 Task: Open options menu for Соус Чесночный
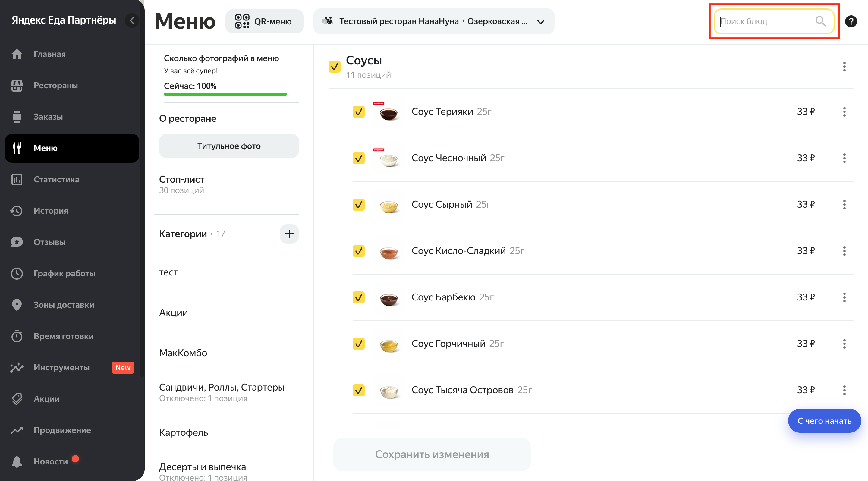(x=844, y=158)
